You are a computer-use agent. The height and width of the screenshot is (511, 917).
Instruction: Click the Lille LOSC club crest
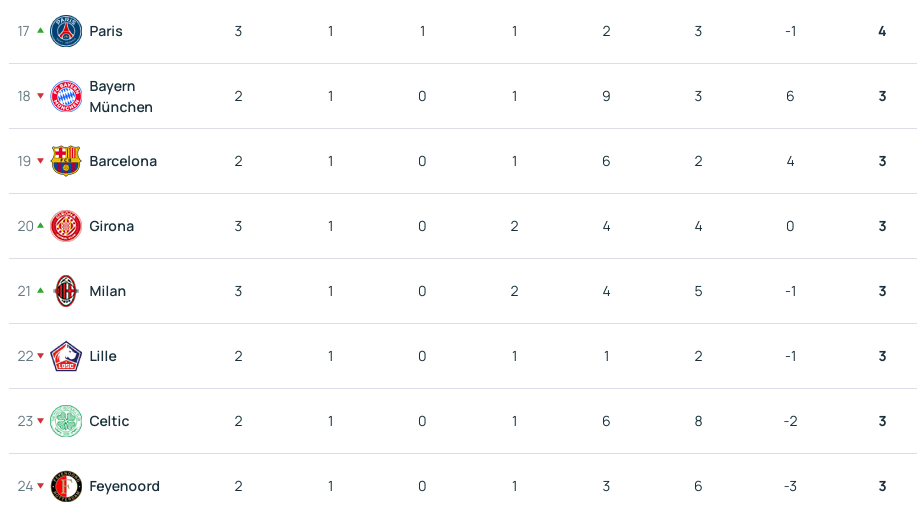66,355
